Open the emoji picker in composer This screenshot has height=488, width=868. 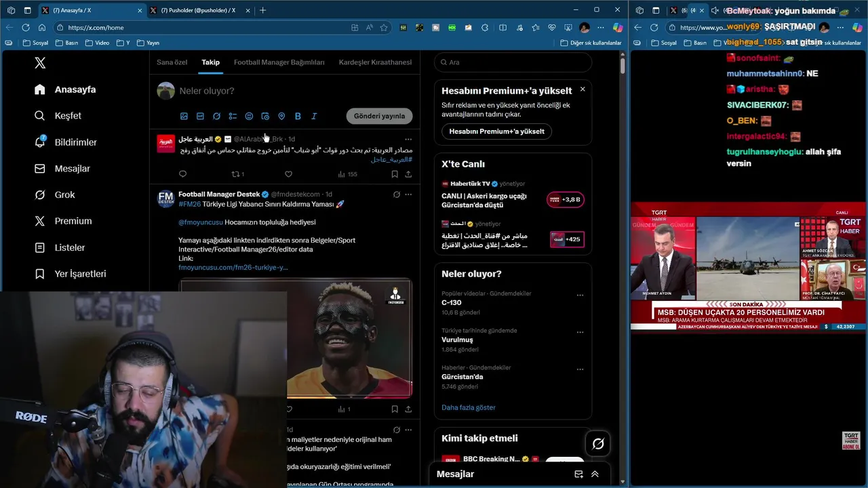point(249,117)
